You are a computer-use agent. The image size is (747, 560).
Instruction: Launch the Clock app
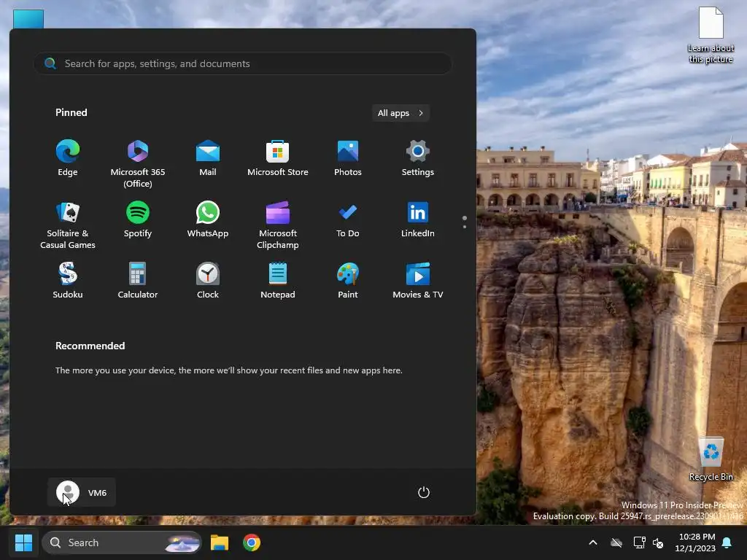[x=208, y=281]
